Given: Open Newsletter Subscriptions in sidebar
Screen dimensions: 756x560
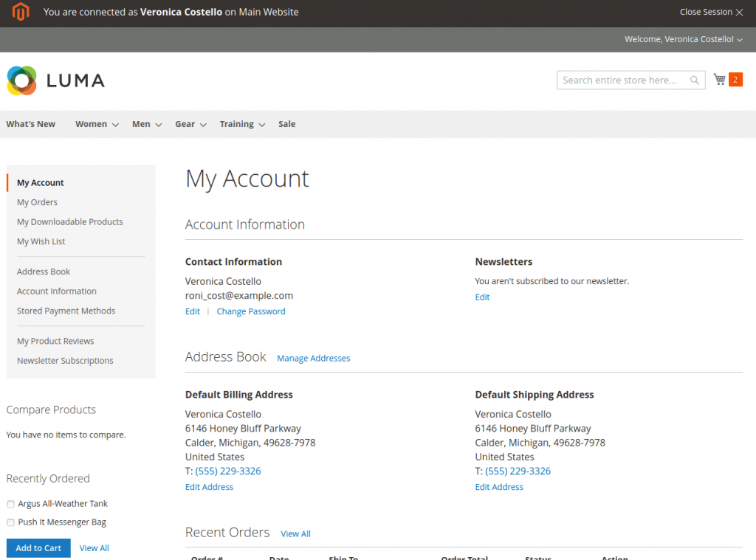Looking at the screenshot, I should tap(65, 361).
